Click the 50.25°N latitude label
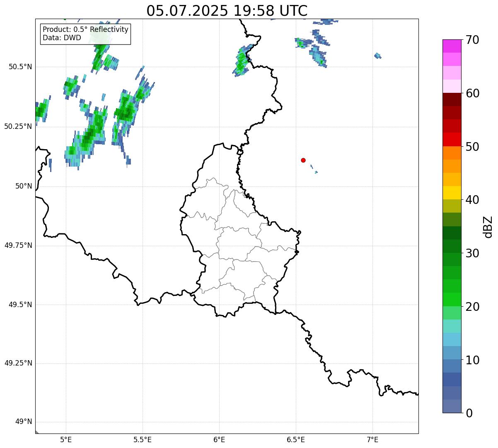This screenshot has height=448, width=498. point(18,126)
